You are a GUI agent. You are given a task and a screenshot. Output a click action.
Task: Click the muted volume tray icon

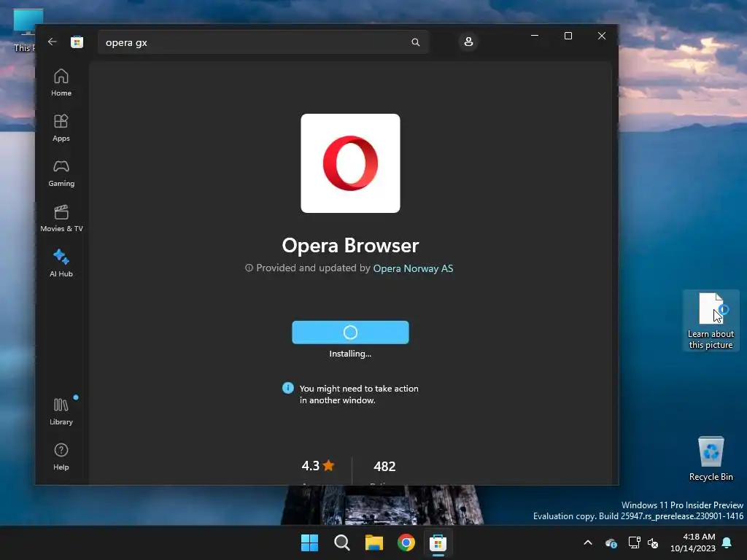pyautogui.click(x=653, y=542)
